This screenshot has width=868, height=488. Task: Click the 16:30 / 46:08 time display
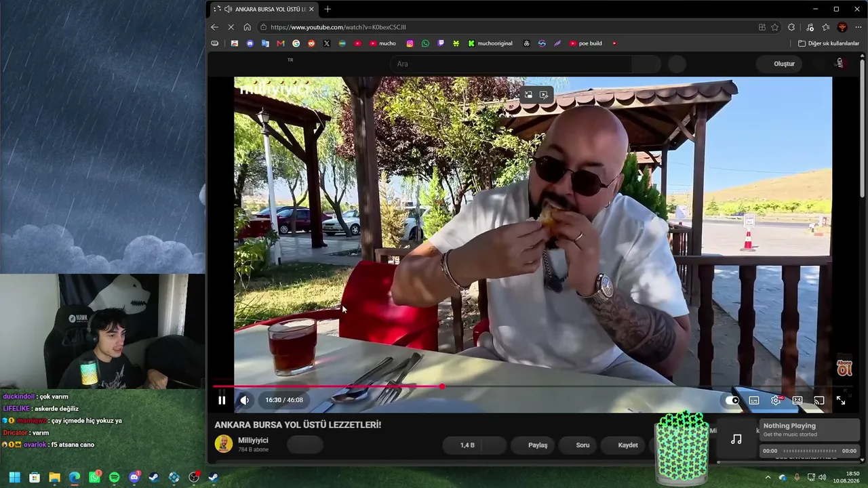point(284,400)
